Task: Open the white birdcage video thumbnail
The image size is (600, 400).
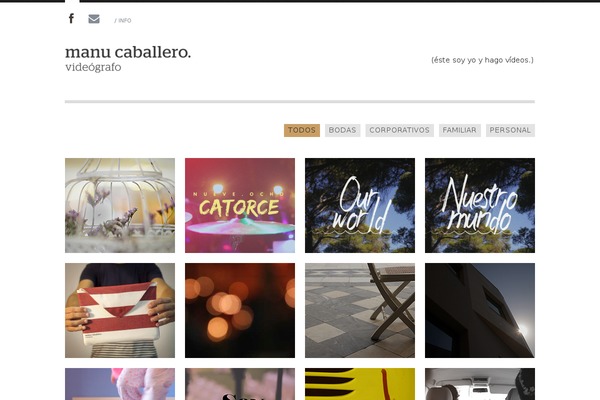Action: tap(120, 205)
